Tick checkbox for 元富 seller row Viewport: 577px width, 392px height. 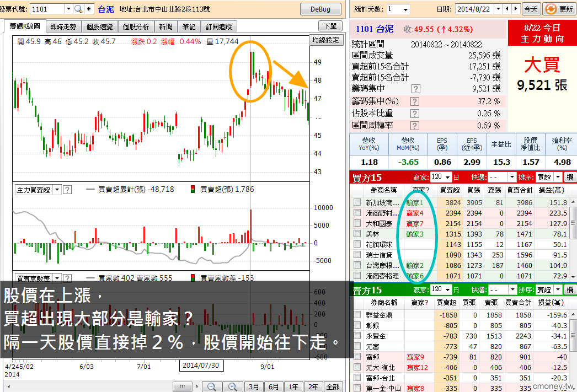tap(357, 346)
